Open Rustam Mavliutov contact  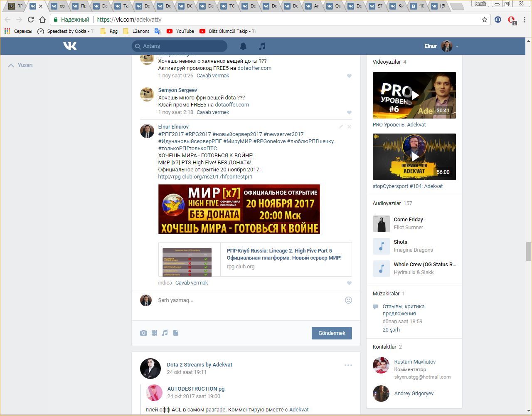click(x=415, y=362)
